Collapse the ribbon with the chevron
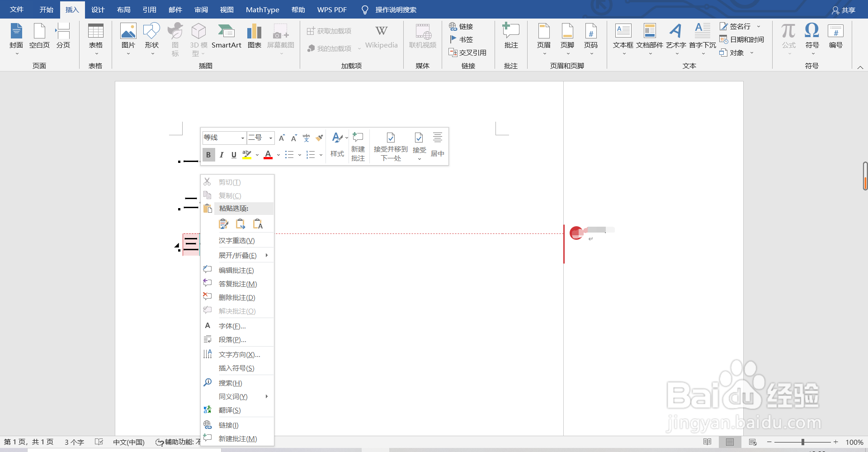 tap(860, 67)
